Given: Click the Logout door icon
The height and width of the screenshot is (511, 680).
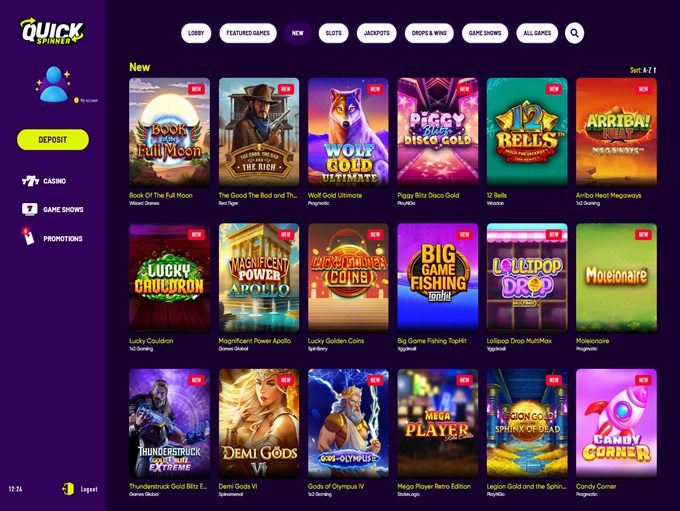Looking at the screenshot, I should pos(68,489).
